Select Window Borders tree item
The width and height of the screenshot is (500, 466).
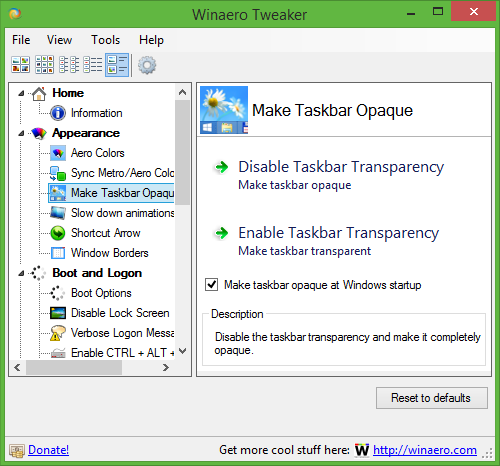click(110, 253)
